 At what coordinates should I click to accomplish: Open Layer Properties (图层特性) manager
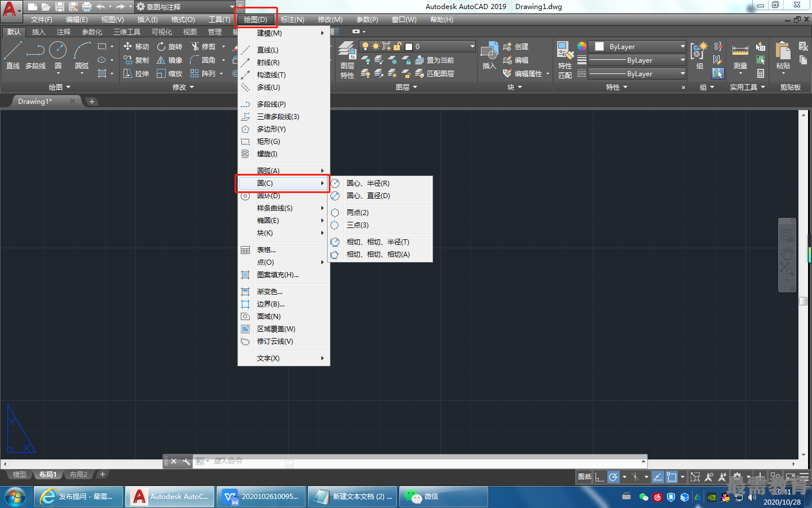click(x=347, y=60)
